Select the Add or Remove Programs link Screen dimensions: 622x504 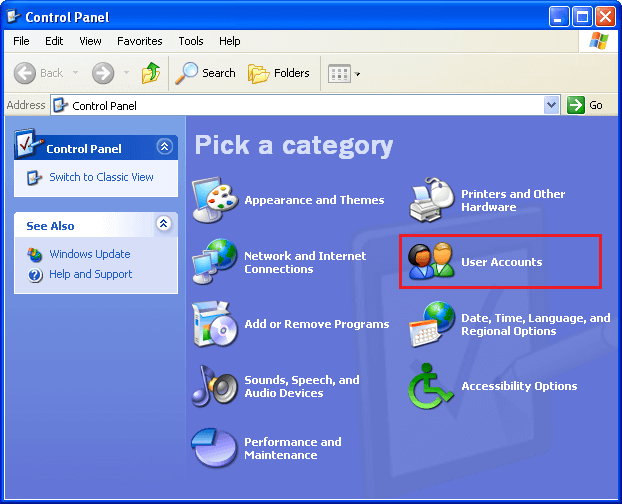317,324
